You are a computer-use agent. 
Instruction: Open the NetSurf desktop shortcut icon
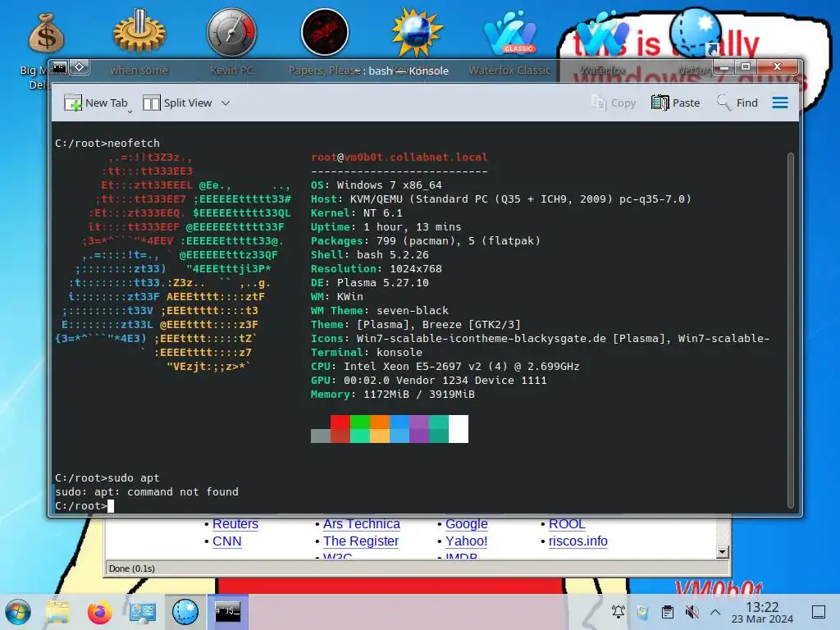pos(696,32)
